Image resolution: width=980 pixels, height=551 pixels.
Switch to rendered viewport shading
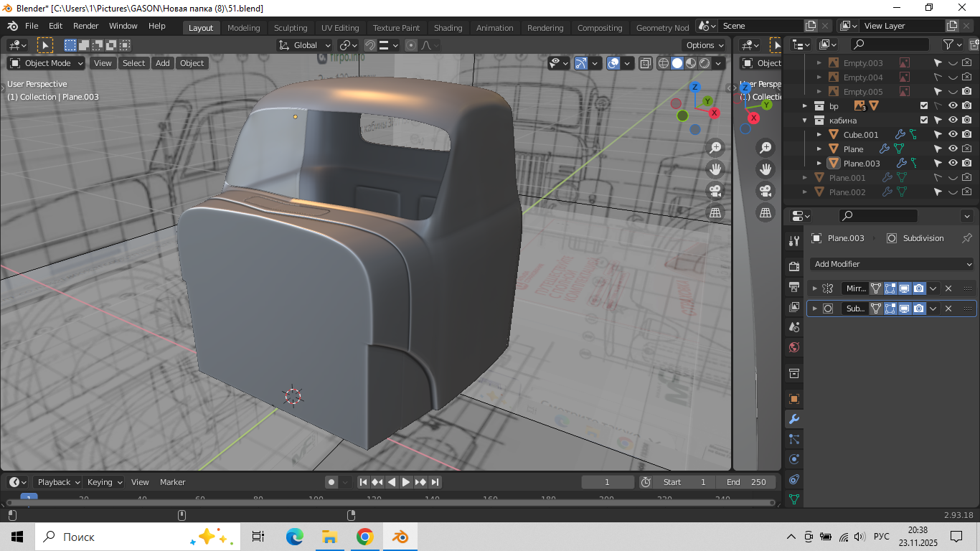(x=705, y=63)
